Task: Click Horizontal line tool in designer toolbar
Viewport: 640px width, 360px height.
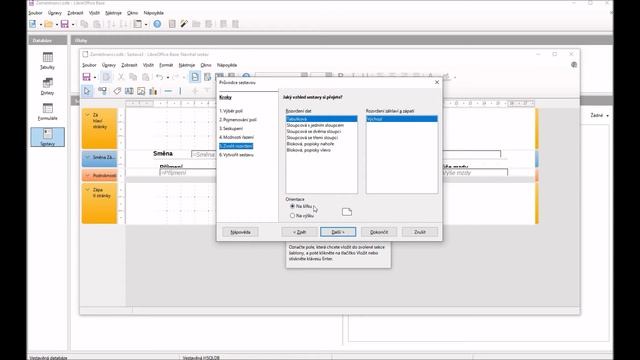Action: coord(168,91)
